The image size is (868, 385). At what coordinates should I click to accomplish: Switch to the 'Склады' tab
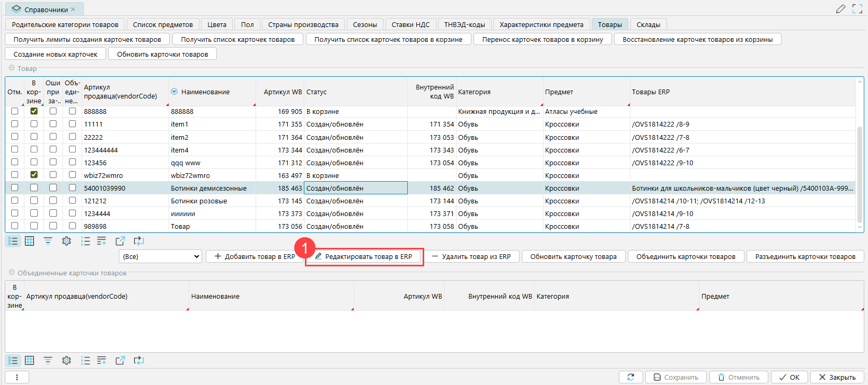click(648, 24)
